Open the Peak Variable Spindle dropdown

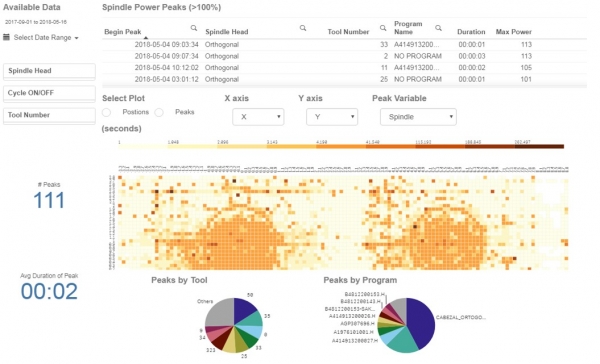click(418, 117)
